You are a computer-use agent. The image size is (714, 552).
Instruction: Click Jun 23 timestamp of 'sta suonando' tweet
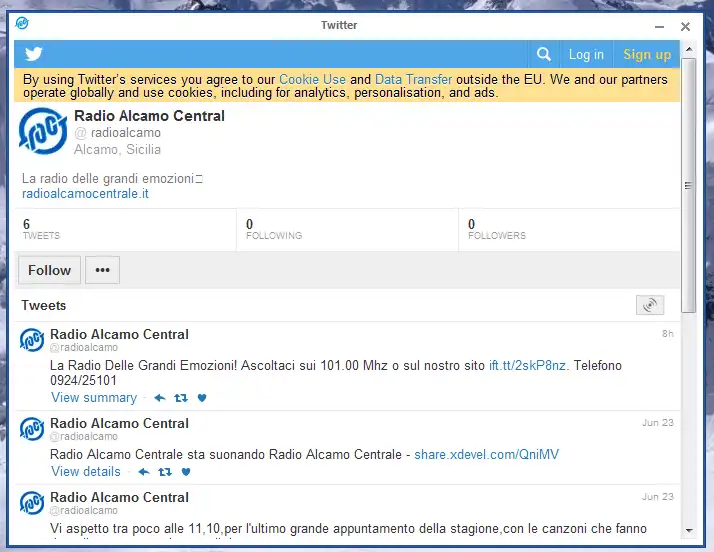[658, 423]
